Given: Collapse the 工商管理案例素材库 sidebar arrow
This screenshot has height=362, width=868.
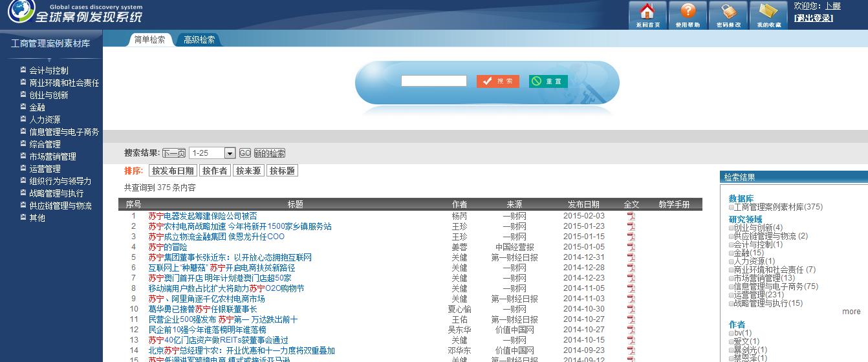Looking at the screenshot, I should [50, 60].
